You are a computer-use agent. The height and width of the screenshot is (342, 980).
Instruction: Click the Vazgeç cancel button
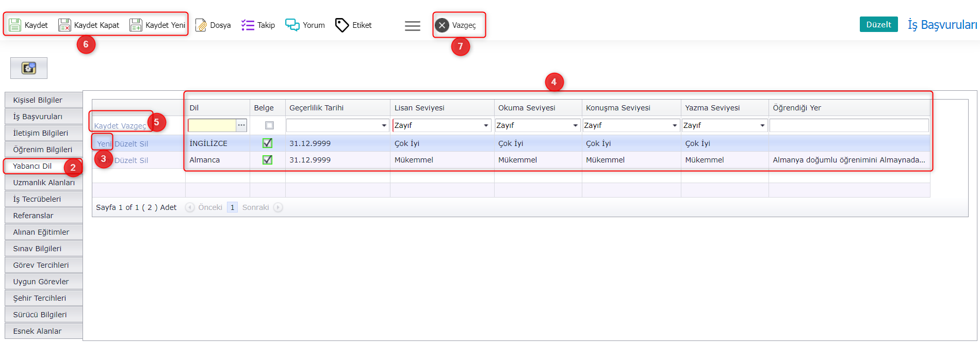pyautogui.click(x=455, y=25)
